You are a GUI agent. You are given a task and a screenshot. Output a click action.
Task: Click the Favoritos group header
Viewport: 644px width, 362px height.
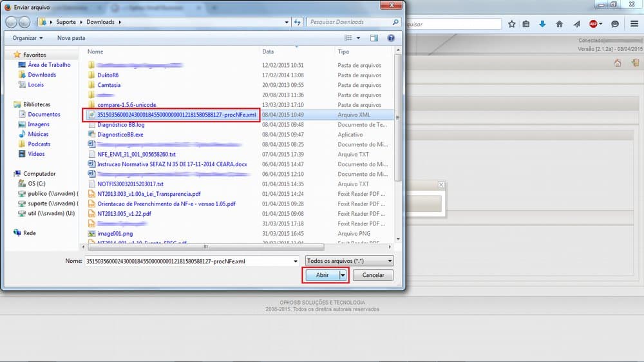[x=35, y=55]
